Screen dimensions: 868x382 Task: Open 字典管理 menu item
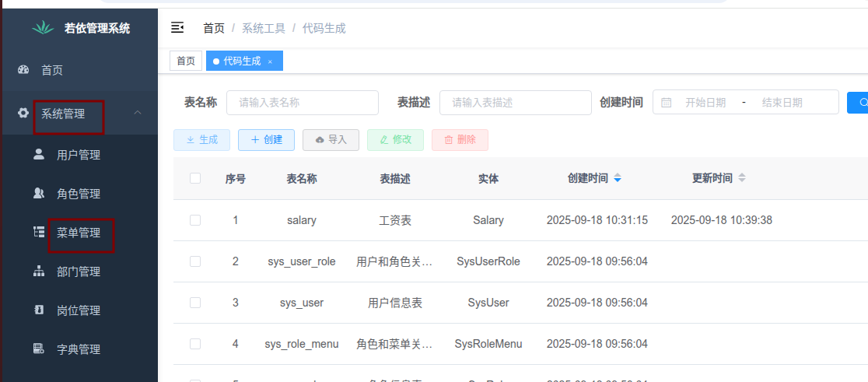[79, 349]
